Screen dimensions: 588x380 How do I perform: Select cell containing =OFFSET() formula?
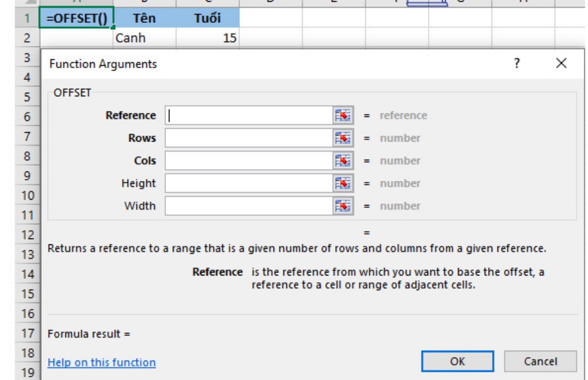click(76, 18)
